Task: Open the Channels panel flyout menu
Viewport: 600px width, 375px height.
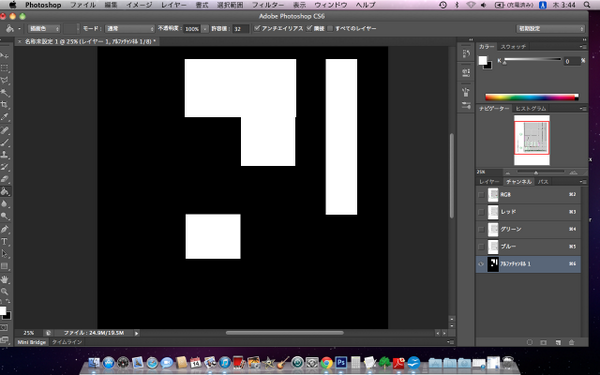Action: tap(583, 182)
